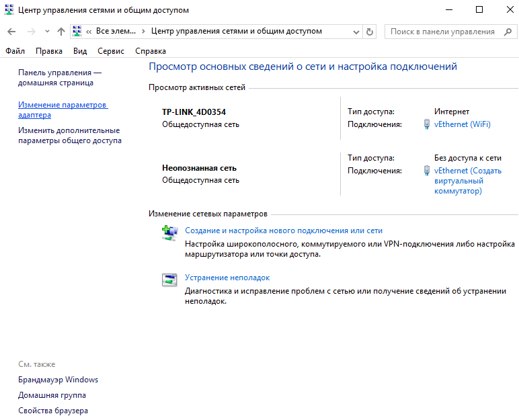Image resolution: width=519 pixels, height=420 pixels.
Task: Click the Up one level arrow
Action: pyautogui.click(x=61, y=32)
